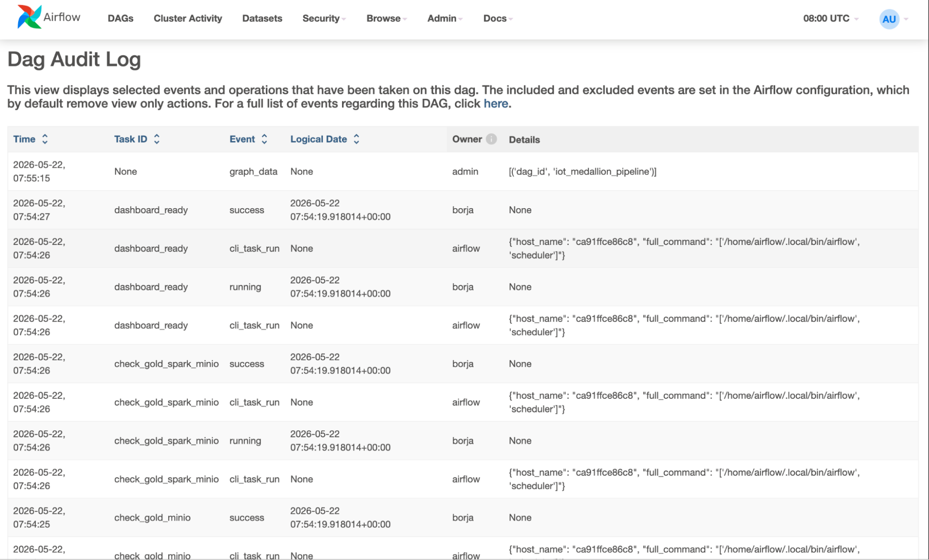Sort by Logical Date column arrows

356,139
